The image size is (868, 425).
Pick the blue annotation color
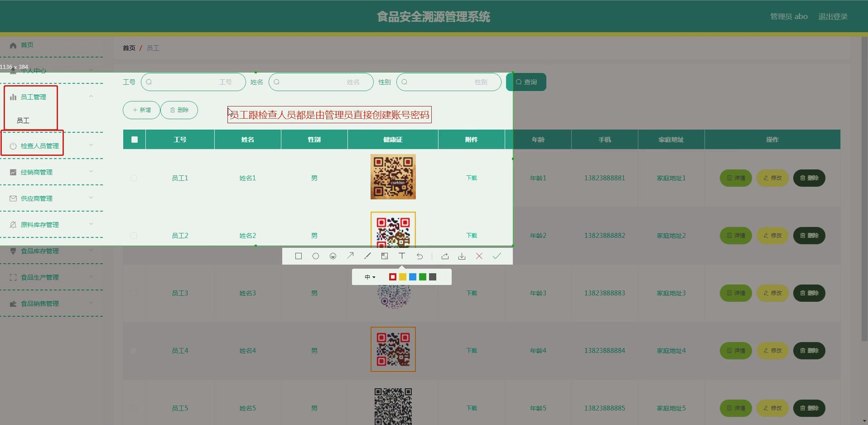click(413, 277)
